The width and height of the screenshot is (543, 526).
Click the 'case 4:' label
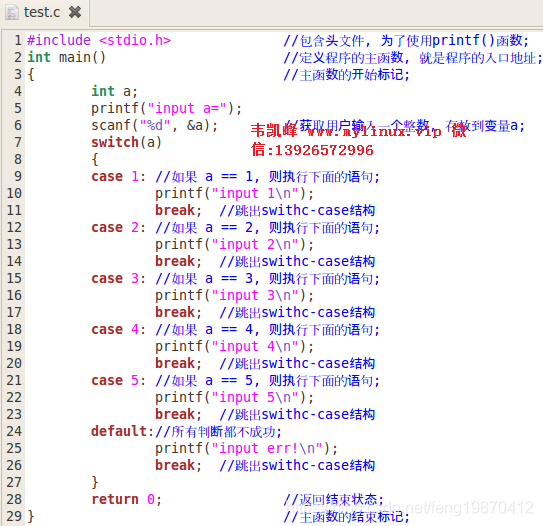pos(119,329)
